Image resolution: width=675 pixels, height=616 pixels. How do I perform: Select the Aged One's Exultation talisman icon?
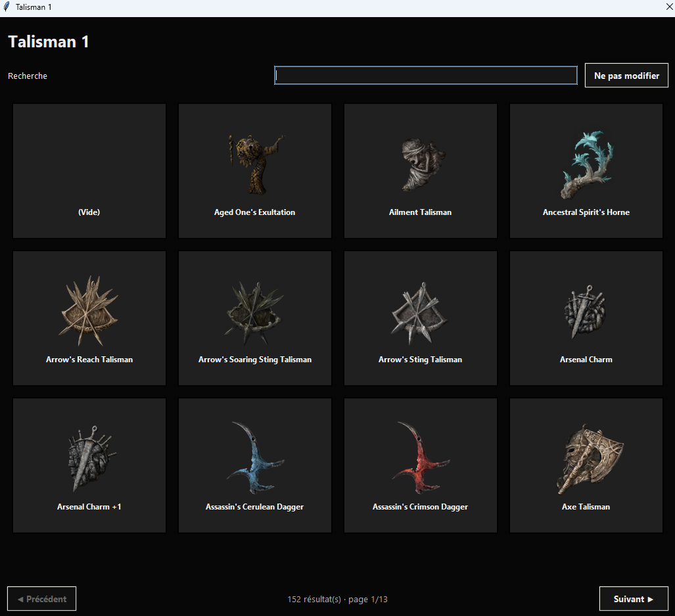256,164
